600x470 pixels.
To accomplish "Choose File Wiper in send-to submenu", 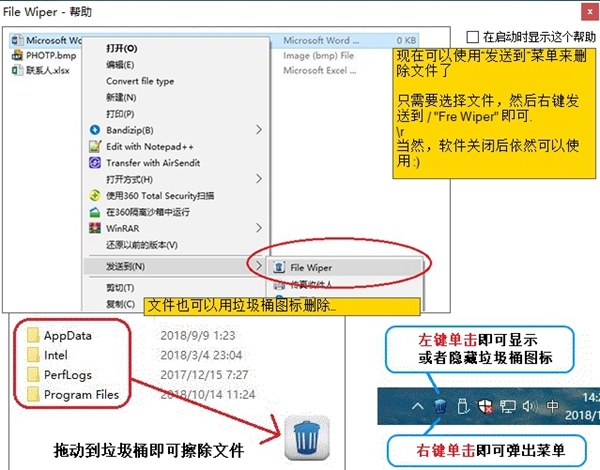I will pos(346,267).
